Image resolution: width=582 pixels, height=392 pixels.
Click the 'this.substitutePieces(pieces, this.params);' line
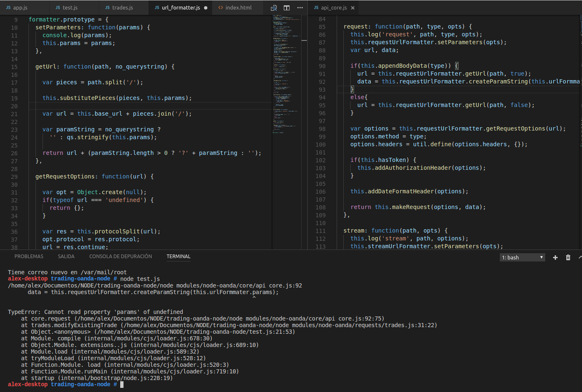[x=117, y=98]
